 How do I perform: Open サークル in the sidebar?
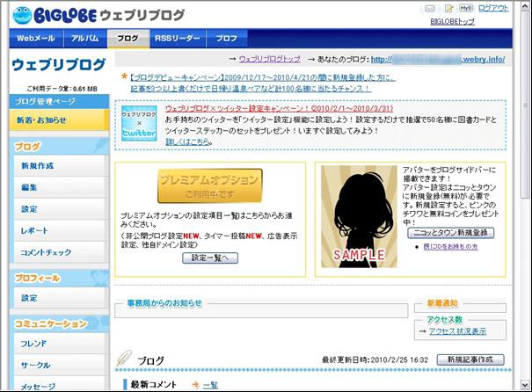pos(61,366)
